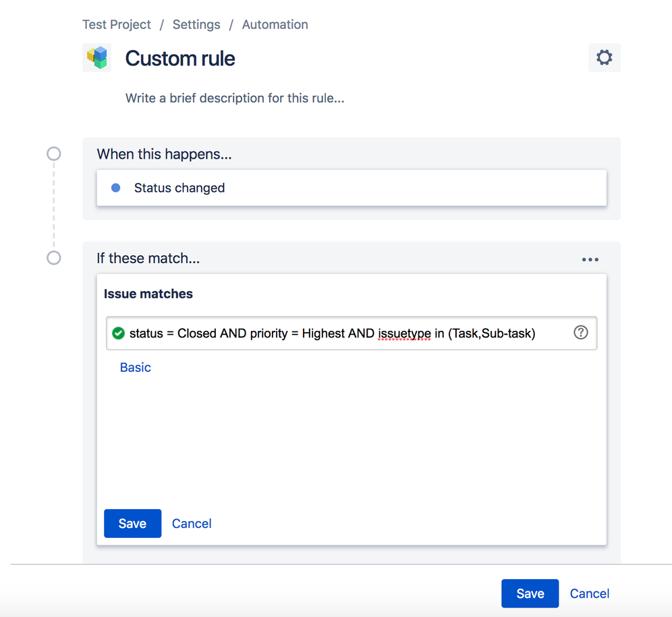The height and width of the screenshot is (617, 672).
Task: Select the trigger step circle node
Action: coord(53,153)
